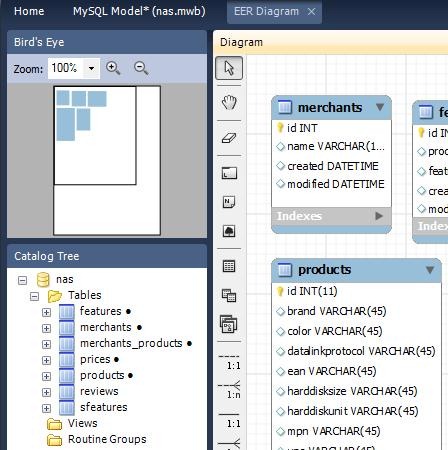
Task: Click the zoom out magnifier icon
Action: 141,68
